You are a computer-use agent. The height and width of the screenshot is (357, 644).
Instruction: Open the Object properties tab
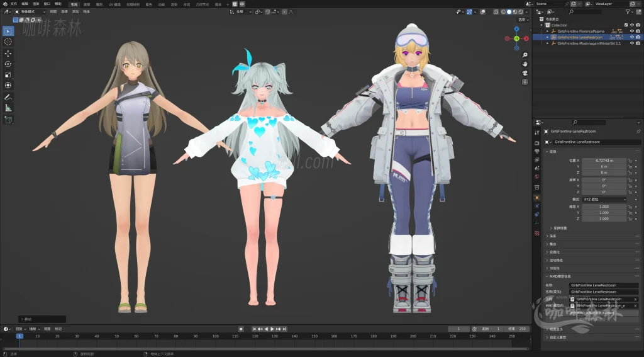[x=537, y=198]
